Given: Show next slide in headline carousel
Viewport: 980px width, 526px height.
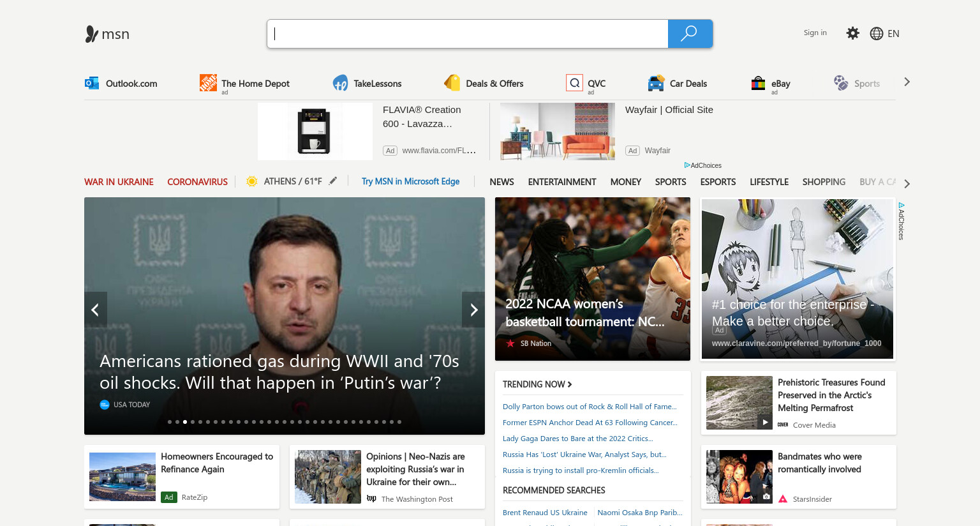Looking at the screenshot, I should pos(473,310).
